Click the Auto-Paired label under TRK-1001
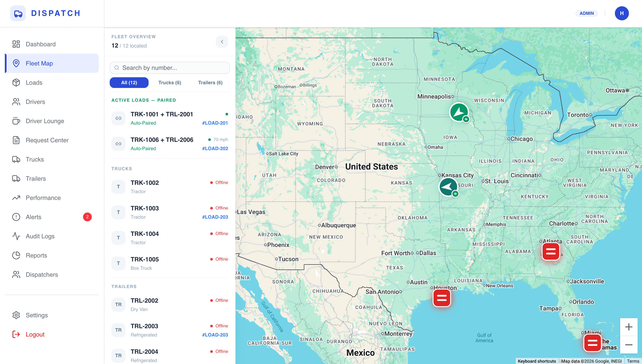The height and width of the screenshot is (364, 642). [143, 123]
